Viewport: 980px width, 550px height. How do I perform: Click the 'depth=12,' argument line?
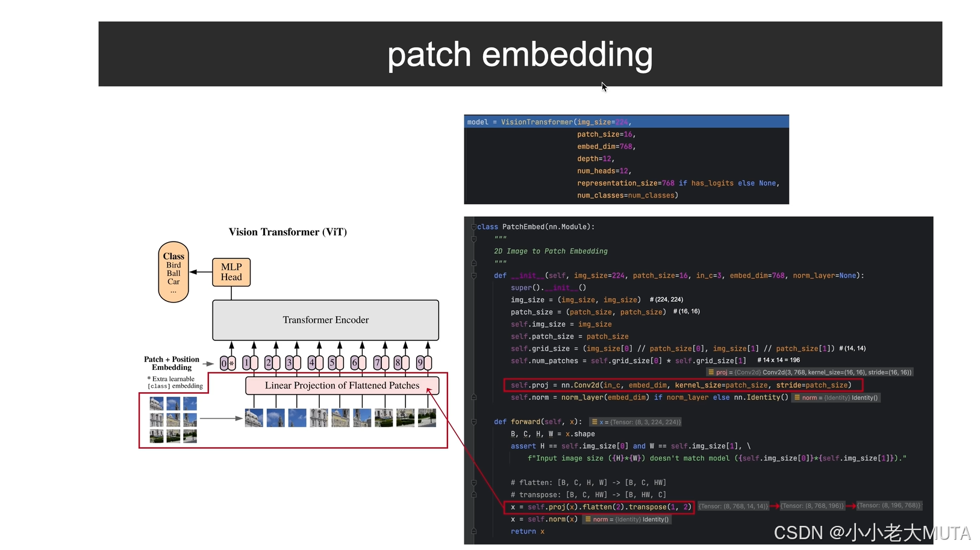pos(595,159)
